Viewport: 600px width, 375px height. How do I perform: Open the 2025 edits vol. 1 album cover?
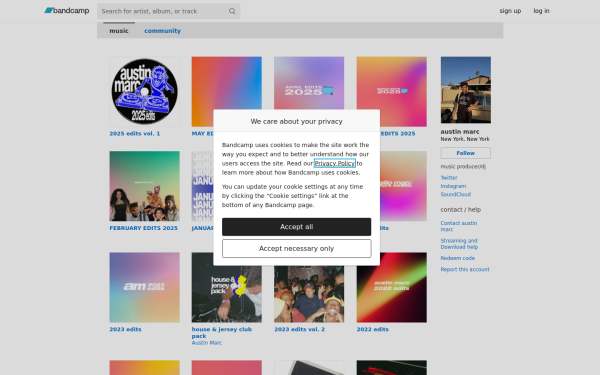pos(144,91)
